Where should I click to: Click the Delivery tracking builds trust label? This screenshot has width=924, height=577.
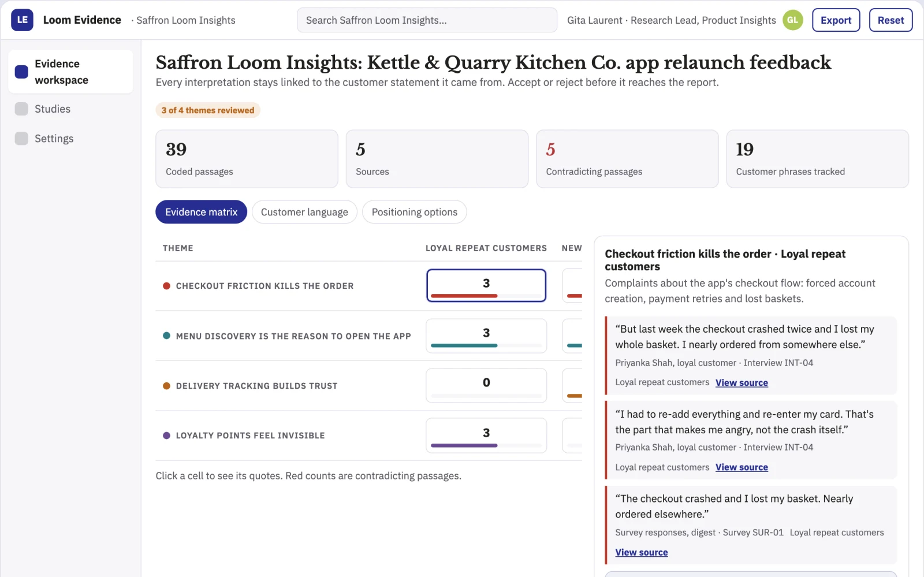256,386
